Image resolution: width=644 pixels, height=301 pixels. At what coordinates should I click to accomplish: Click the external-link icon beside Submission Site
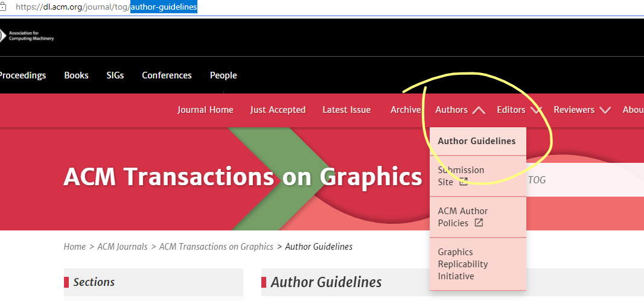click(464, 182)
